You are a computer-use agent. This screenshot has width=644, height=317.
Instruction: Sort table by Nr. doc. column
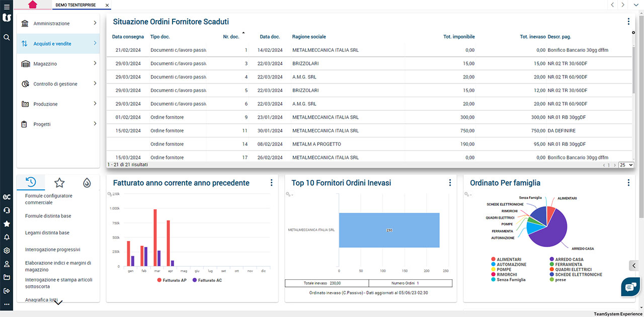[231, 37]
